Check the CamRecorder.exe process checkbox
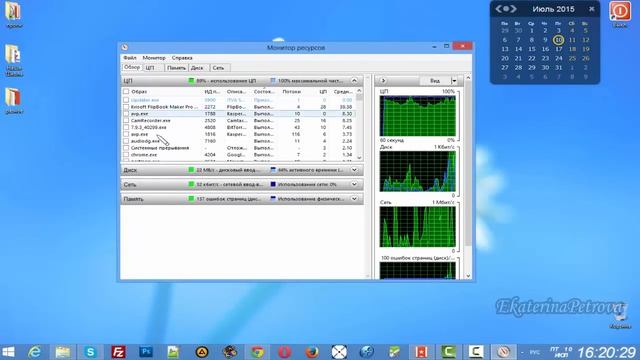Screen dimensions: 640x360 click(126, 121)
